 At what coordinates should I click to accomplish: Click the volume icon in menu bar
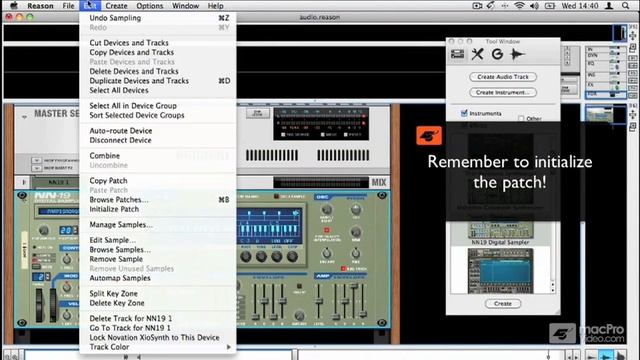click(534, 6)
